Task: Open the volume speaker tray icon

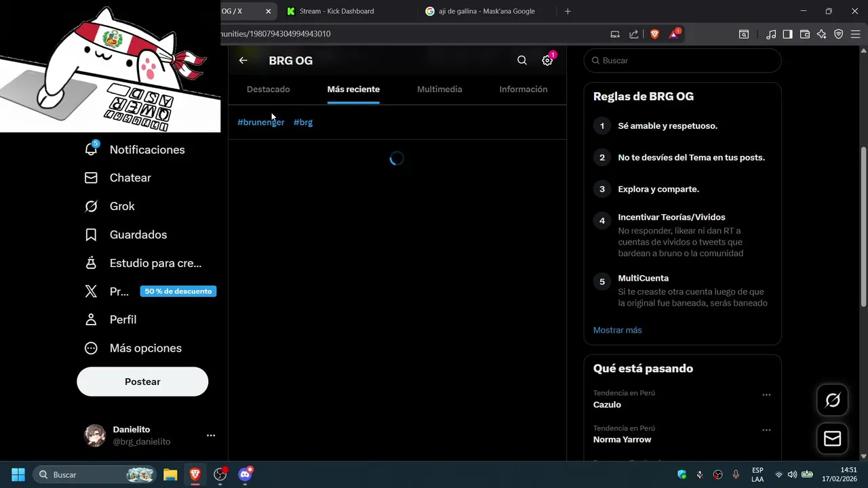Action: 792,474
